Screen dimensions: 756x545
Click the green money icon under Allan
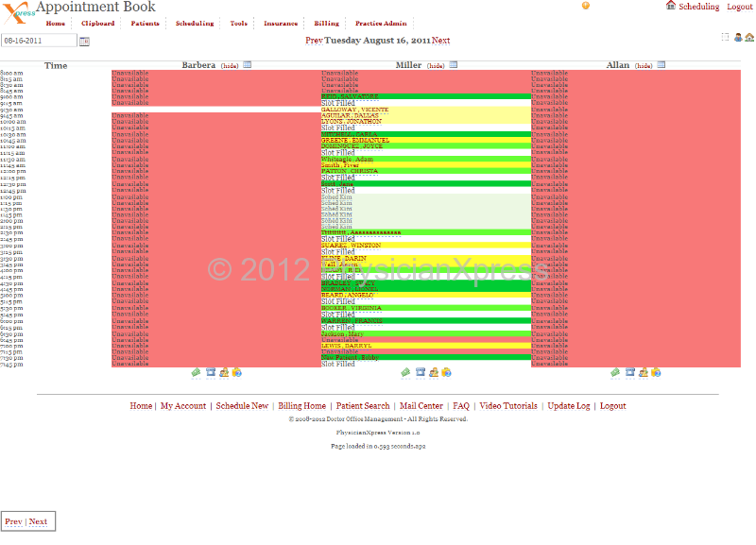tap(615, 373)
